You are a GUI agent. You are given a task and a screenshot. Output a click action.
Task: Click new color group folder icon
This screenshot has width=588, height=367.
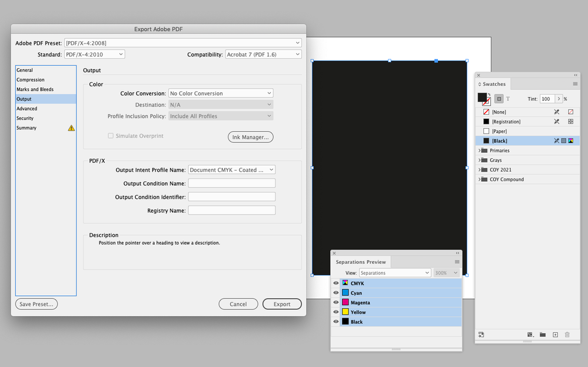point(543,335)
